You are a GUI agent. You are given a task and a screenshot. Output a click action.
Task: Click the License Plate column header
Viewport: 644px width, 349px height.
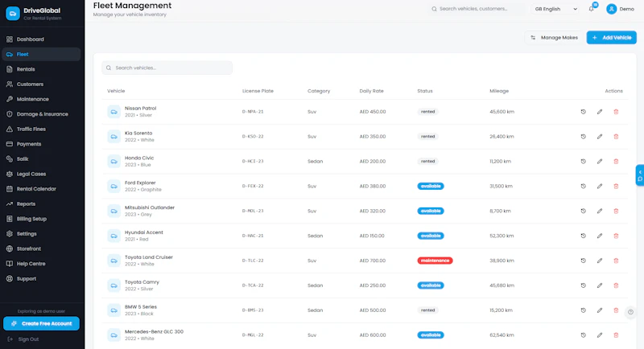pos(258,91)
